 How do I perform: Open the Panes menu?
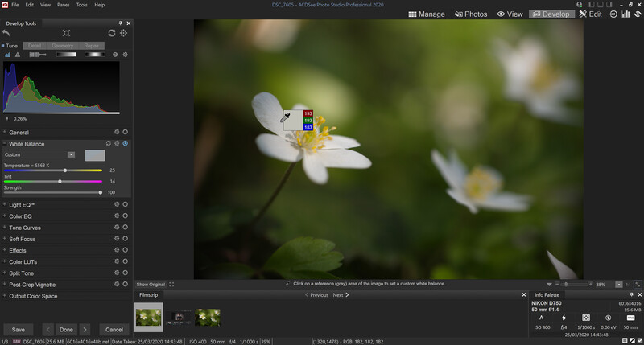click(64, 5)
